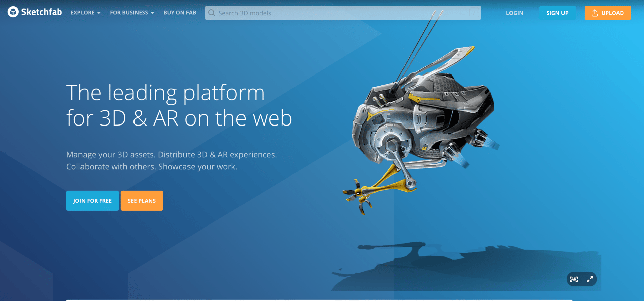Expand the 3D model to fullscreen
The image size is (644, 301).
pyautogui.click(x=590, y=279)
